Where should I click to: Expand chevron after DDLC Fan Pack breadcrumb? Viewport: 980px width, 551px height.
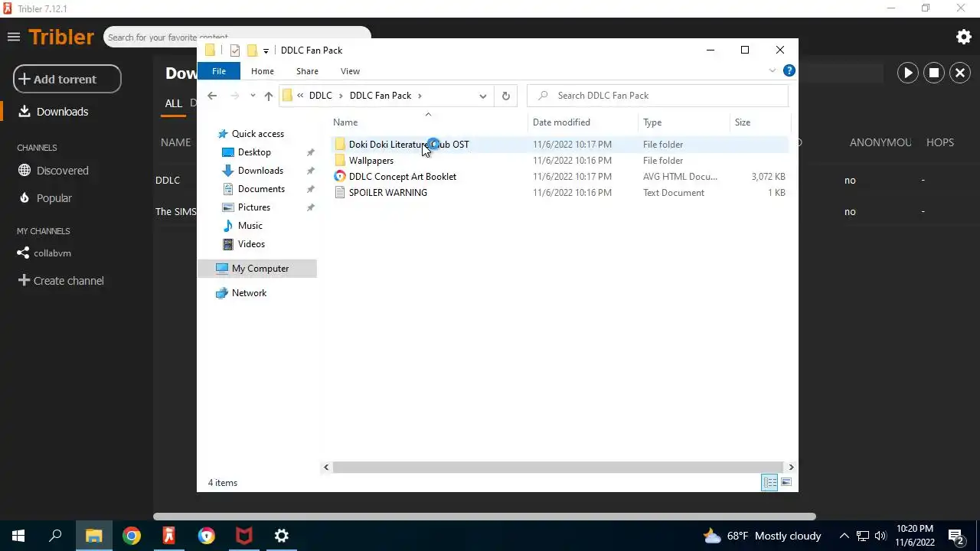pos(420,96)
